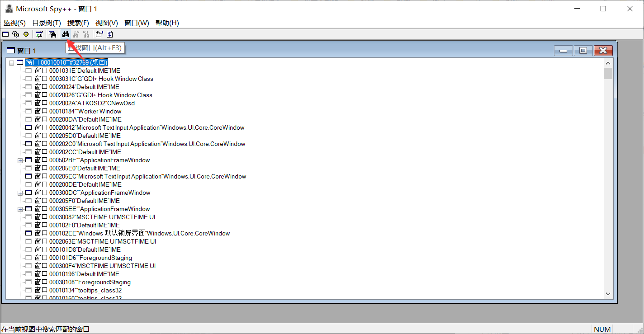Click the Spy++ application icon in title bar
This screenshot has width=644, height=334.
click(9, 9)
